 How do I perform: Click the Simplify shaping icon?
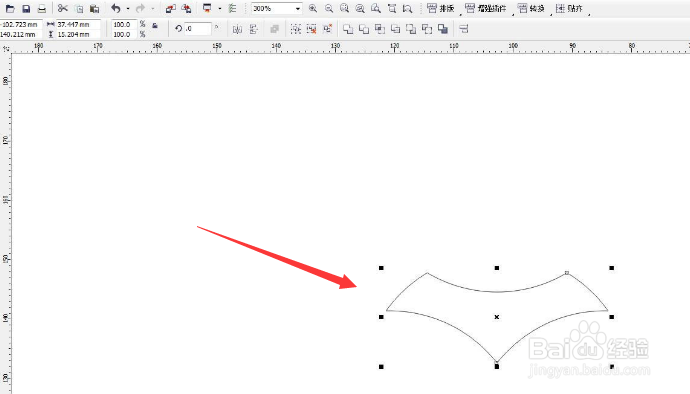[396, 29]
